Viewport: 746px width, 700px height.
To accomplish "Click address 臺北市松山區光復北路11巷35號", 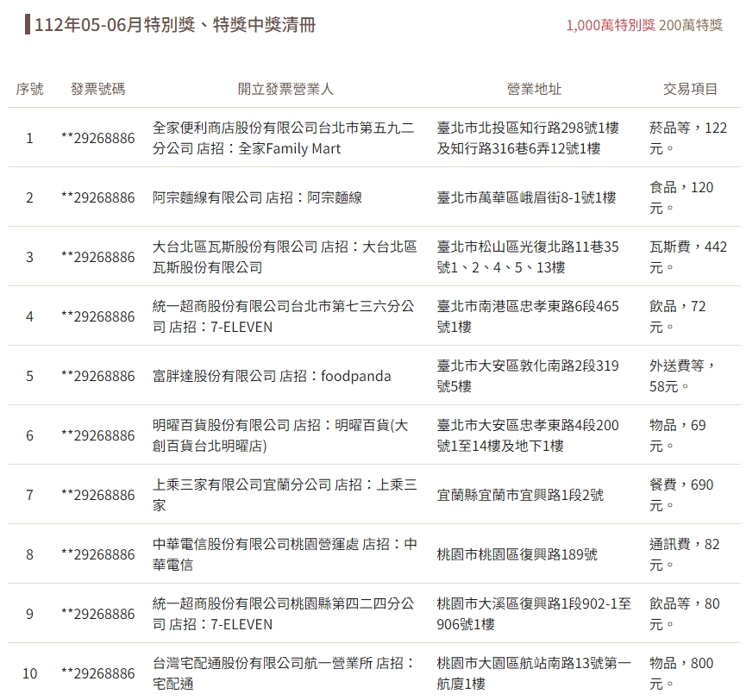I will pyautogui.click(x=528, y=257).
